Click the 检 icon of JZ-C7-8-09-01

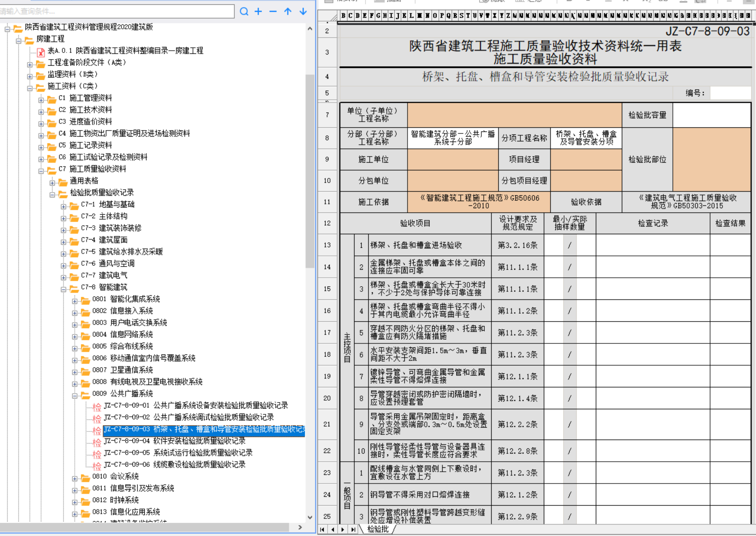97,406
